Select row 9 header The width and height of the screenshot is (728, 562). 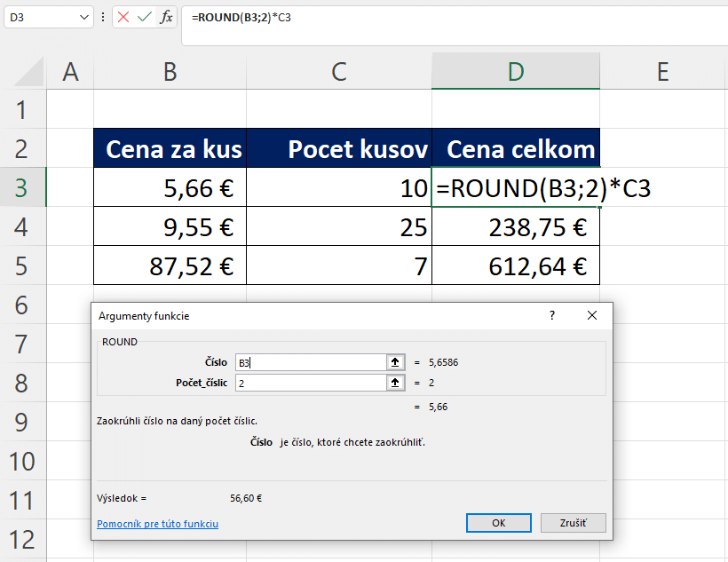22,422
